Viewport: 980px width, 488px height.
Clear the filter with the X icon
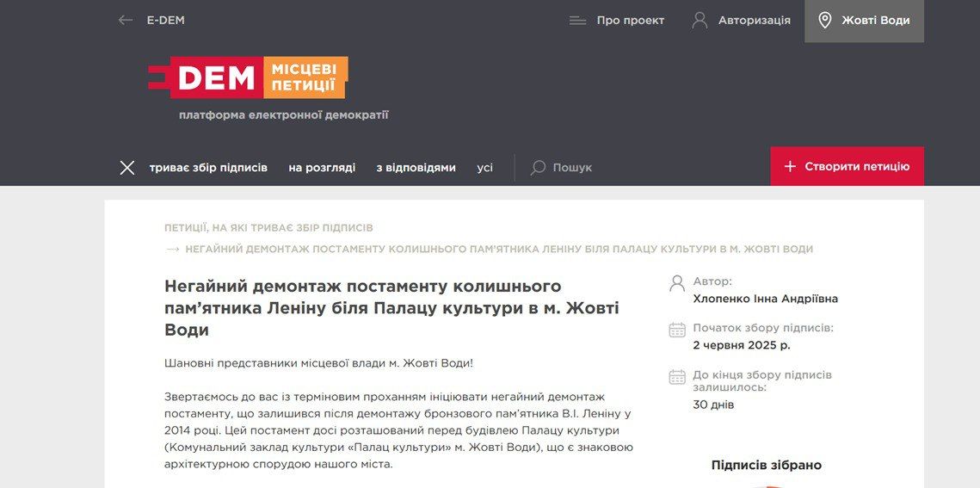(127, 167)
